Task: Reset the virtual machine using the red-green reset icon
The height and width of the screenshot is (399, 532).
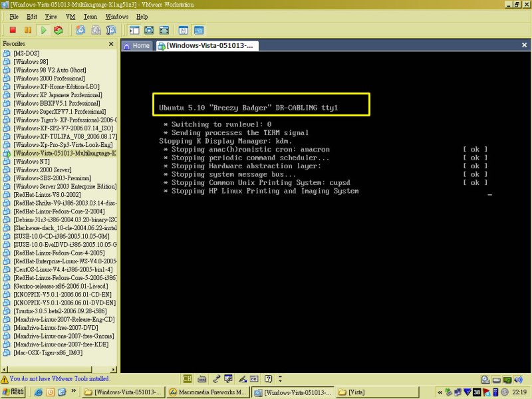Action: click(x=59, y=30)
